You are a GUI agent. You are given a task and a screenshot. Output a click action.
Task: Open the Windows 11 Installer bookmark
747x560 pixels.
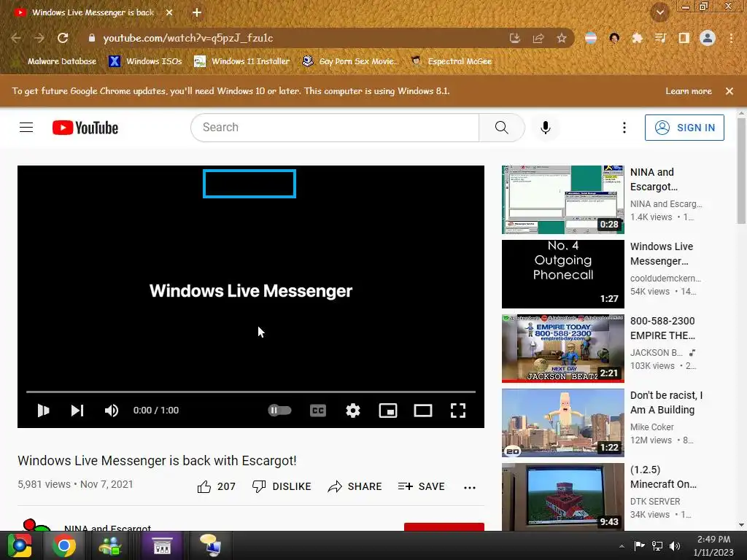[x=242, y=61]
